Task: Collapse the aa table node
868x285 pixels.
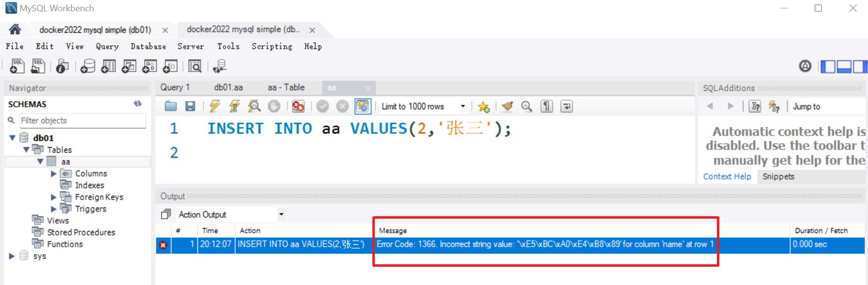Action: [40, 161]
